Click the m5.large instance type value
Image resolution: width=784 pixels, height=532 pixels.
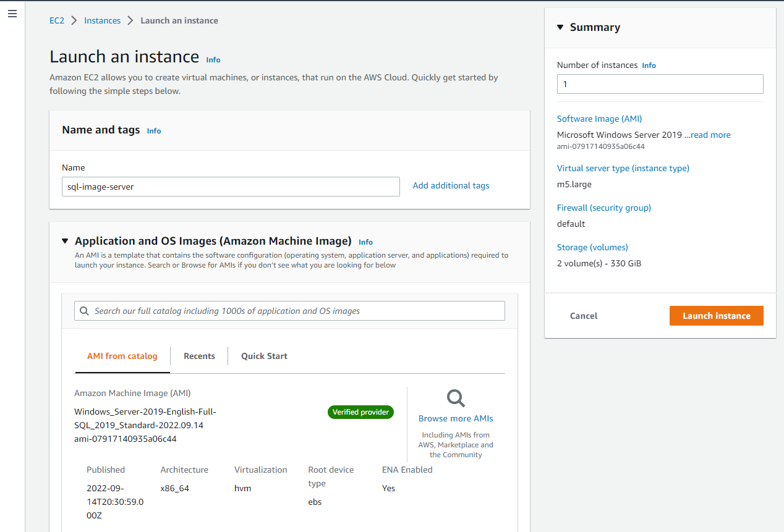coord(574,184)
